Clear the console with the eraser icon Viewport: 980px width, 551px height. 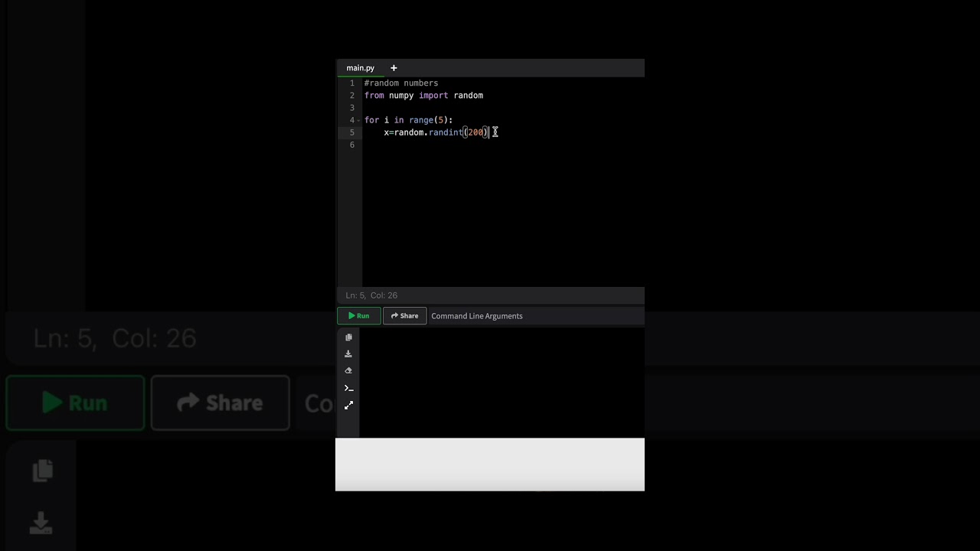[x=348, y=370]
